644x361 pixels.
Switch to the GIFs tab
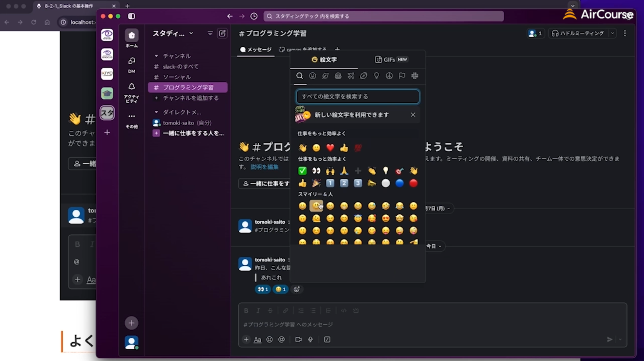[x=391, y=60]
